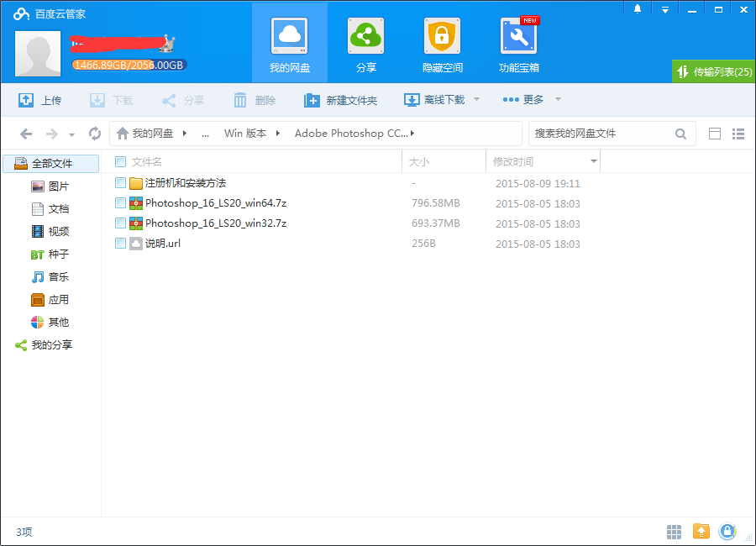The image size is (756, 546).
Task: Create a new folder with 新建文件夹
Action: [340, 100]
